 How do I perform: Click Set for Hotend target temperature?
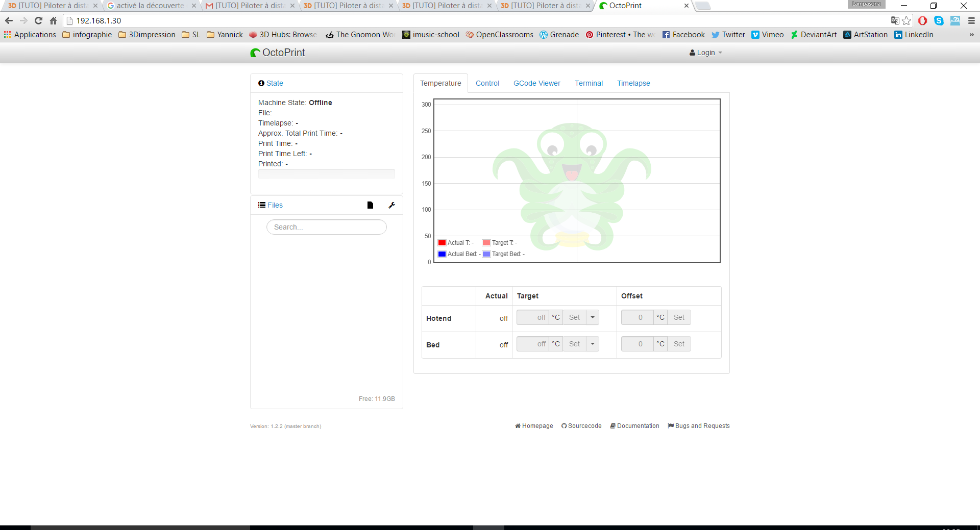[574, 317]
